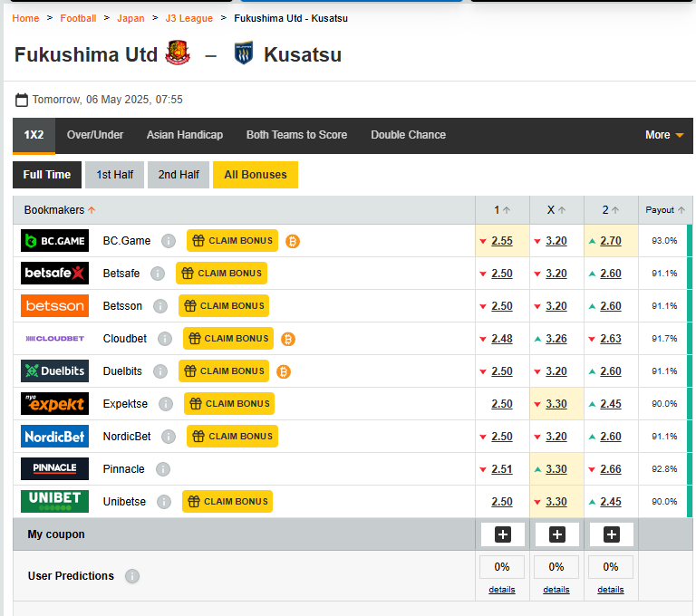Open Betsson info icon
The image size is (696, 616).
160,306
